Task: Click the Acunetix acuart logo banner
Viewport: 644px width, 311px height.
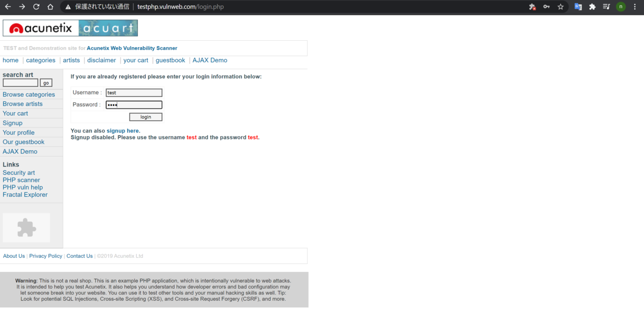Action: click(70, 28)
